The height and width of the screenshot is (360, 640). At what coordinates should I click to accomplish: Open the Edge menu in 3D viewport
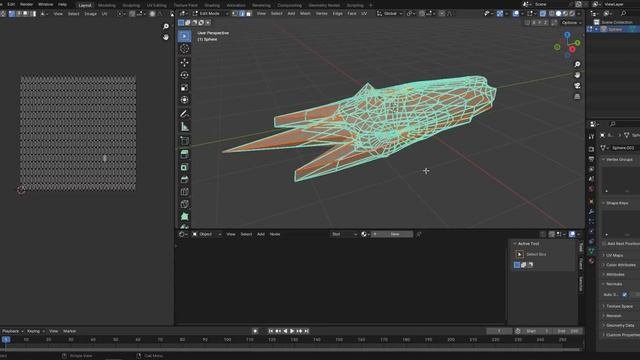(338, 13)
